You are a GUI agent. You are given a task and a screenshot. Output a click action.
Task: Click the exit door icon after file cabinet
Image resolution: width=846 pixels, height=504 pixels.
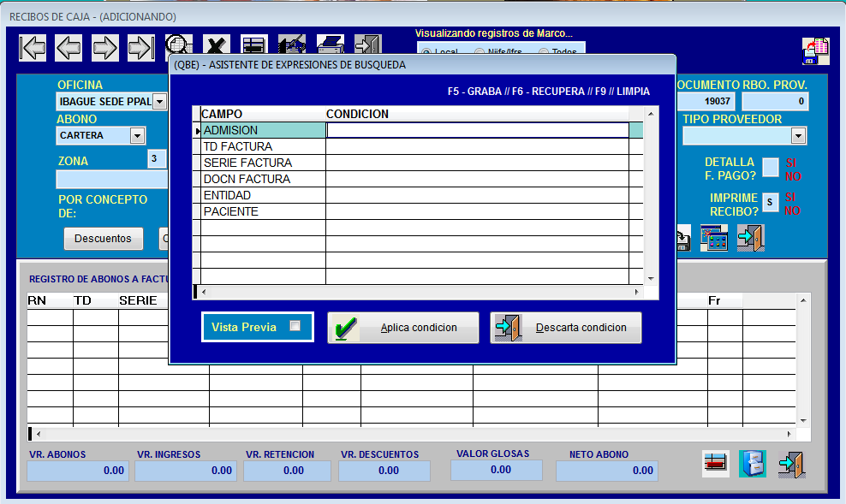791,464
